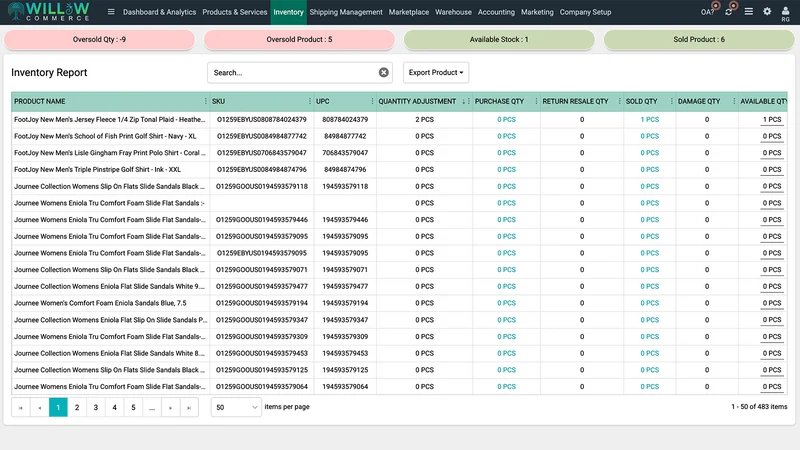Jump to the last page of results
Image resolution: width=800 pixels, height=450 pixels.
(189, 407)
